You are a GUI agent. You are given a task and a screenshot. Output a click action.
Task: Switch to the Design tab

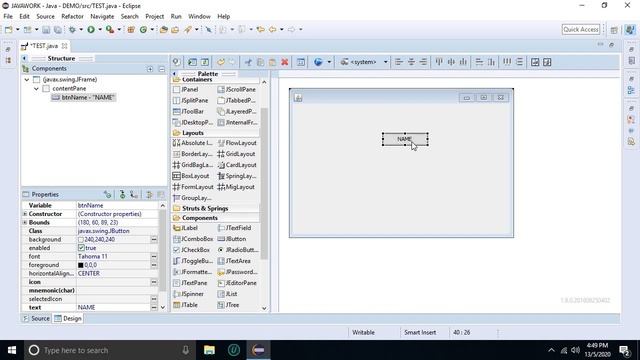coord(68,318)
